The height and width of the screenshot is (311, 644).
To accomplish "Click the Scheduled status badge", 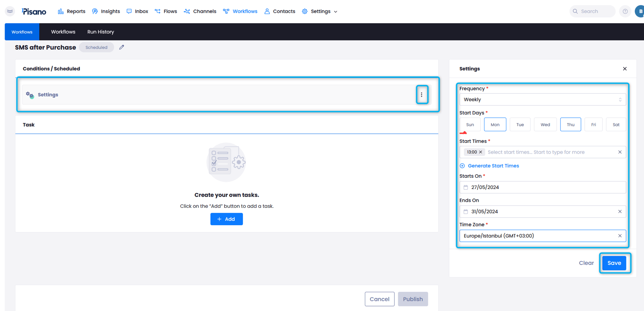I will coord(97,47).
